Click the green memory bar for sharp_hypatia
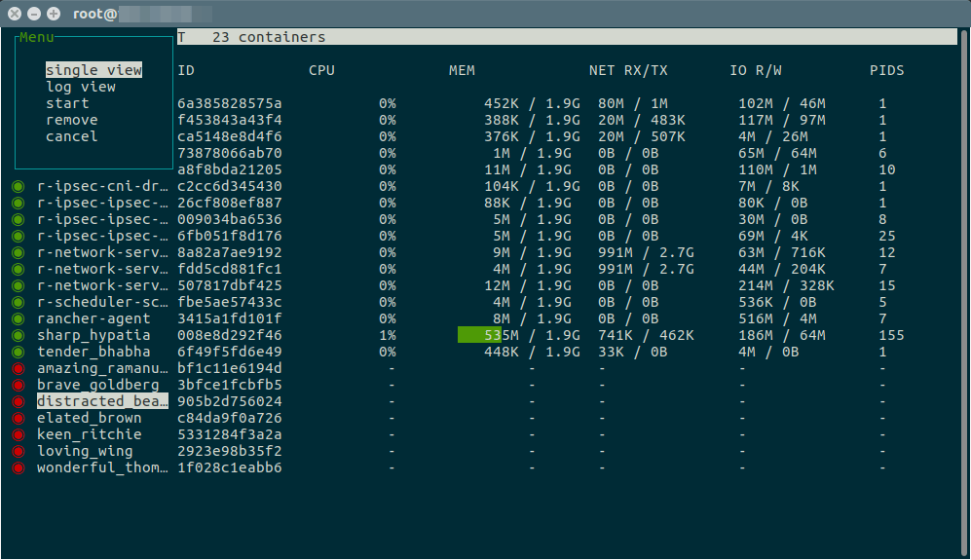This screenshot has height=560, width=971. (x=478, y=335)
